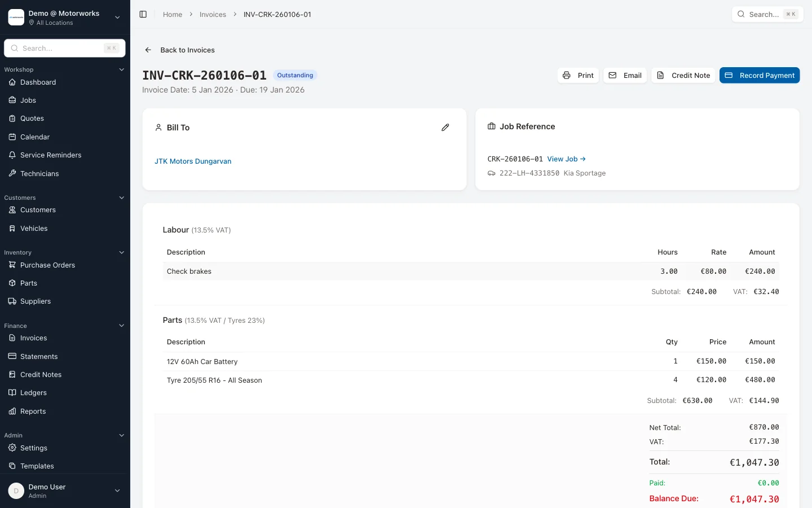Open the JTK Motors Dungarvan customer link

click(x=193, y=161)
